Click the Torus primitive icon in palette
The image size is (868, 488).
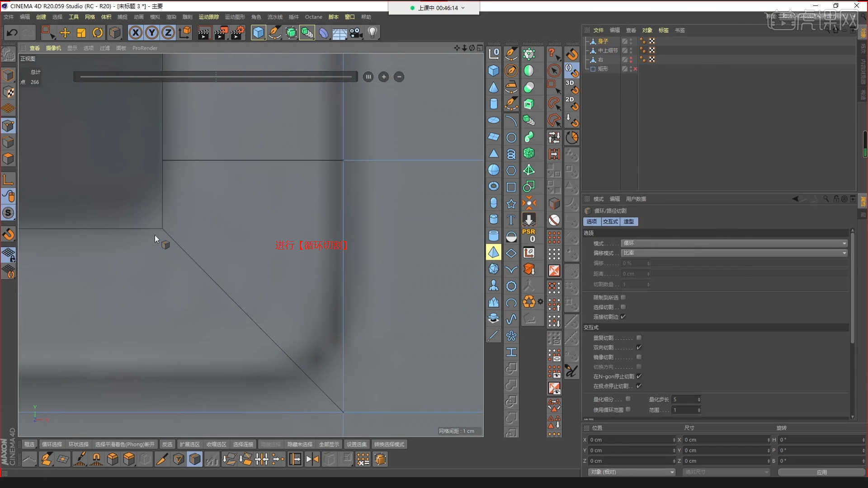pyautogui.click(x=494, y=186)
